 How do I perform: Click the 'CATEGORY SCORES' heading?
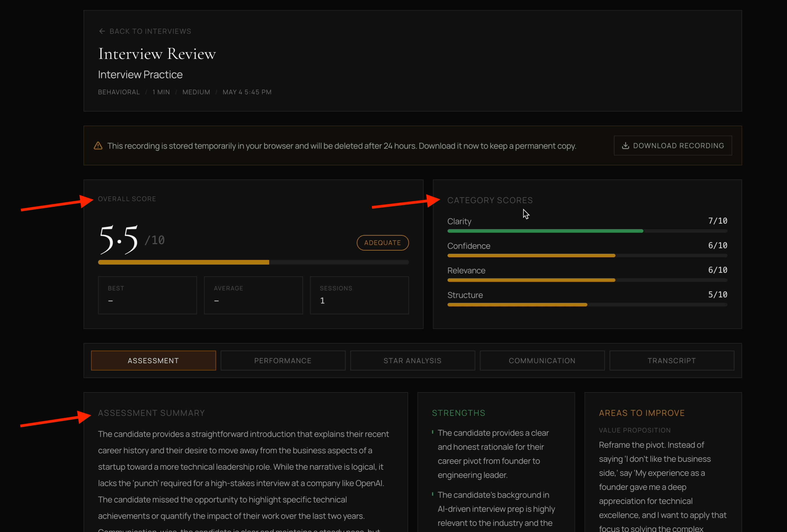pos(490,200)
